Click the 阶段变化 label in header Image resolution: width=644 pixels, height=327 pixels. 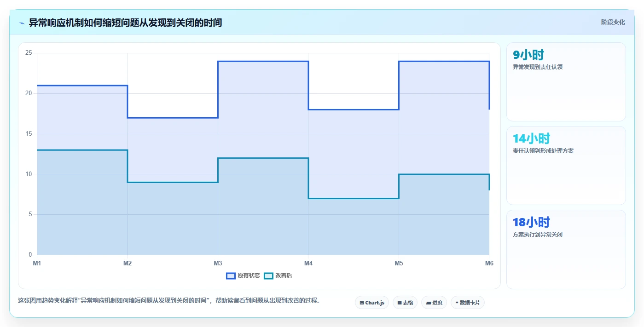pyautogui.click(x=613, y=22)
